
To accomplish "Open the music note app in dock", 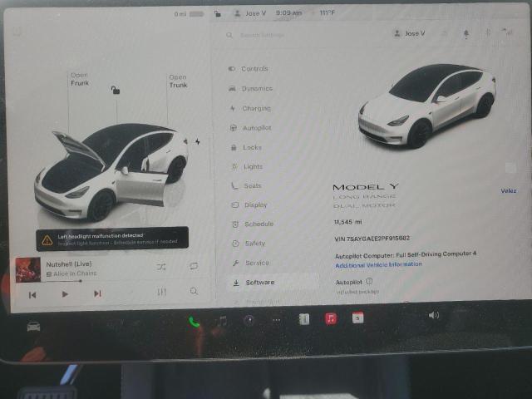I will click(222, 321).
